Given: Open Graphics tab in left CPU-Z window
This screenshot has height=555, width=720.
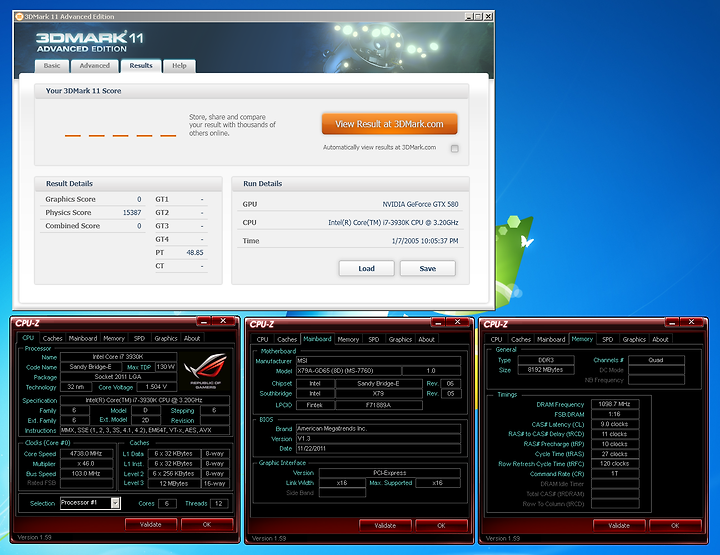Looking at the screenshot, I should 166,338.
